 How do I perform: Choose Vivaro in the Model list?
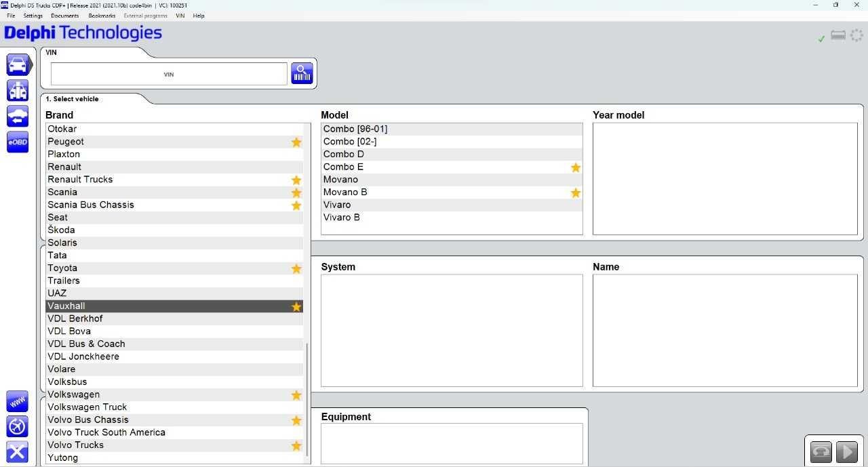pyautogui.click(x=452, y=205)
